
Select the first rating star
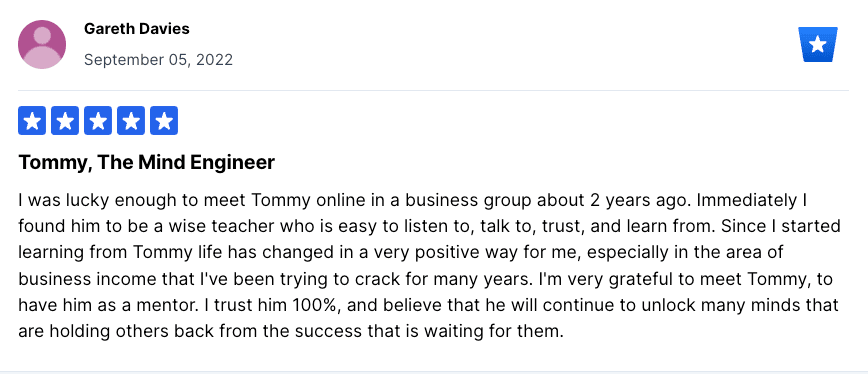click(x=32, y=121)
